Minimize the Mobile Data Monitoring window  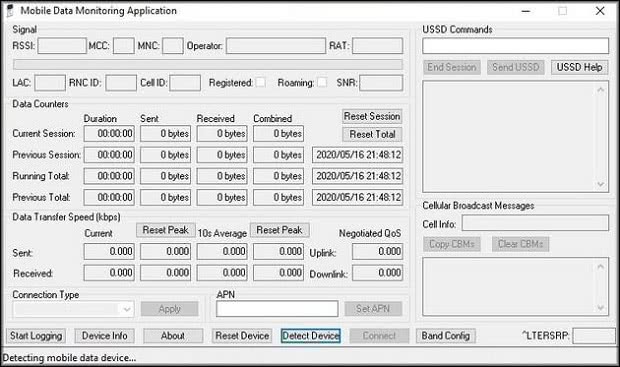(x=525, y=11)
